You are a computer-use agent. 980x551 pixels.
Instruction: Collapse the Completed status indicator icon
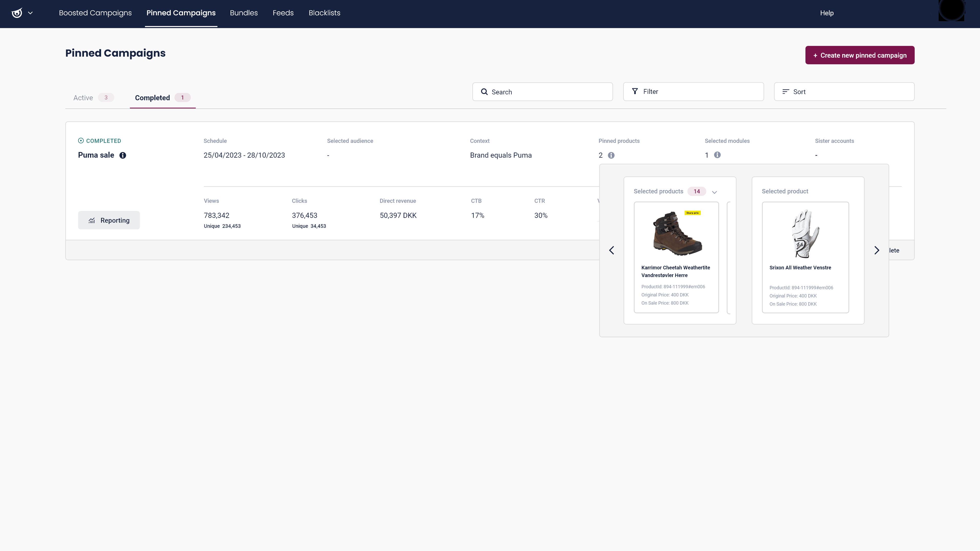[x=81, y=141]
